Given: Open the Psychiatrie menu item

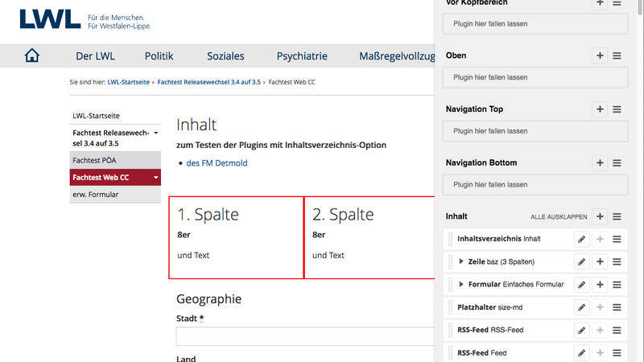Looking at the screenshot, I should (302, 56).
